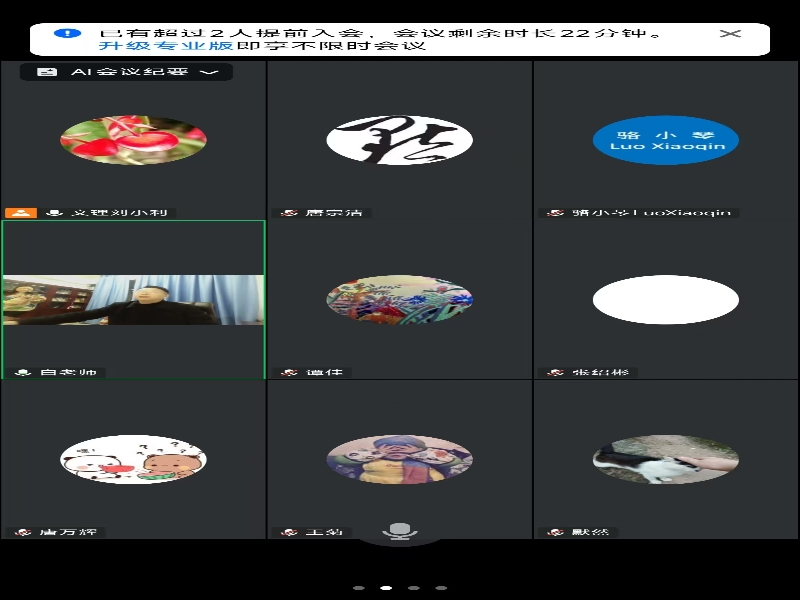Select the cat photo avatar participant
The image size is (800, 600).
[x=665, y=459]
